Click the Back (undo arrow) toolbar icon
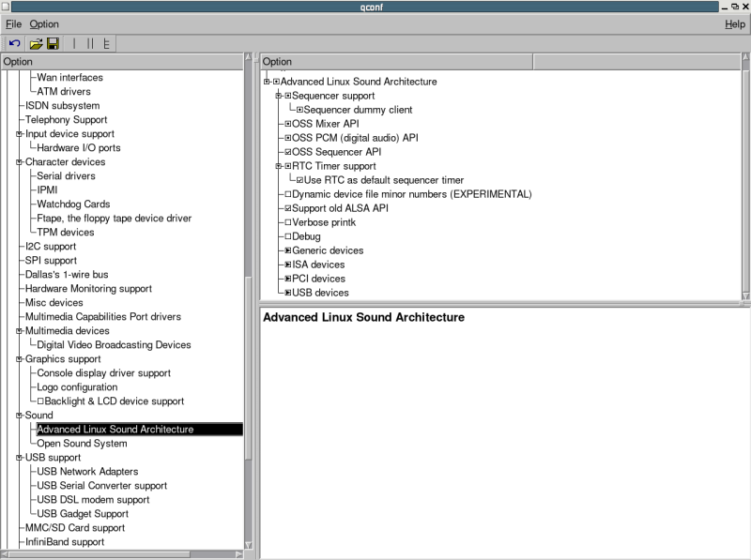Viewport: 751px width, 560px height. 14,43
